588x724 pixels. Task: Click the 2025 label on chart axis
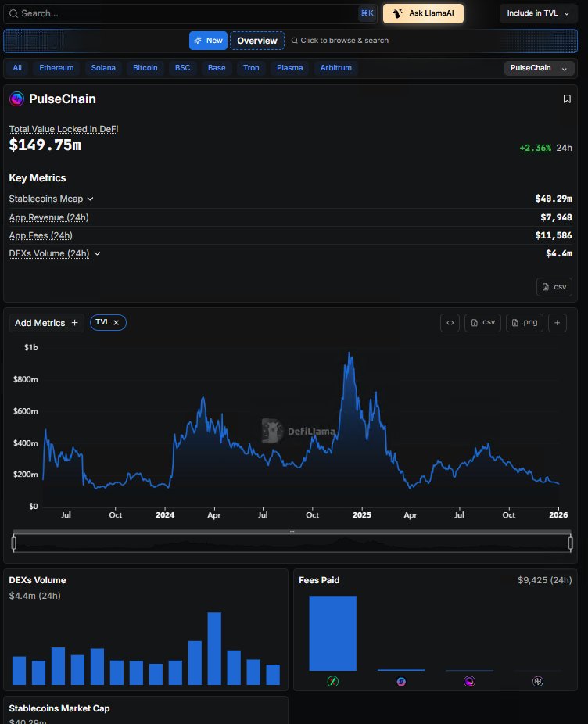tap(362, 514)
